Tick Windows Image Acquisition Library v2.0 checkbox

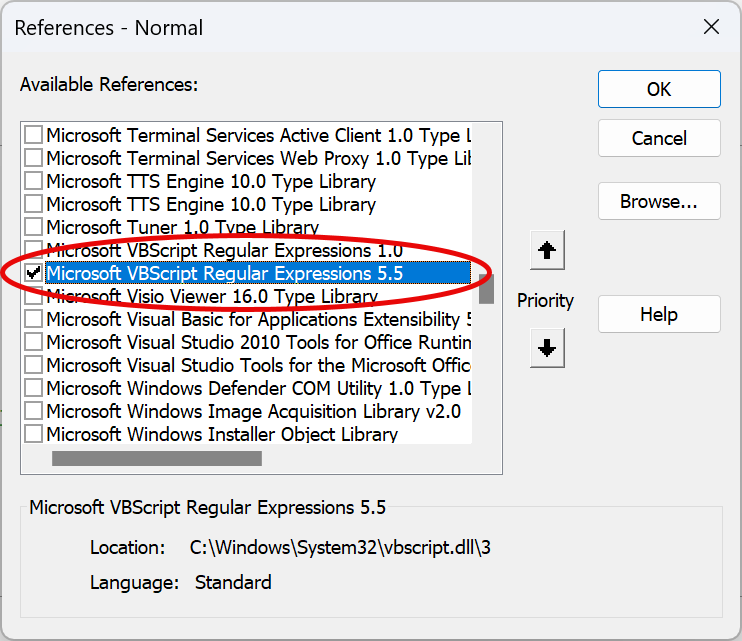pos(34,411)
